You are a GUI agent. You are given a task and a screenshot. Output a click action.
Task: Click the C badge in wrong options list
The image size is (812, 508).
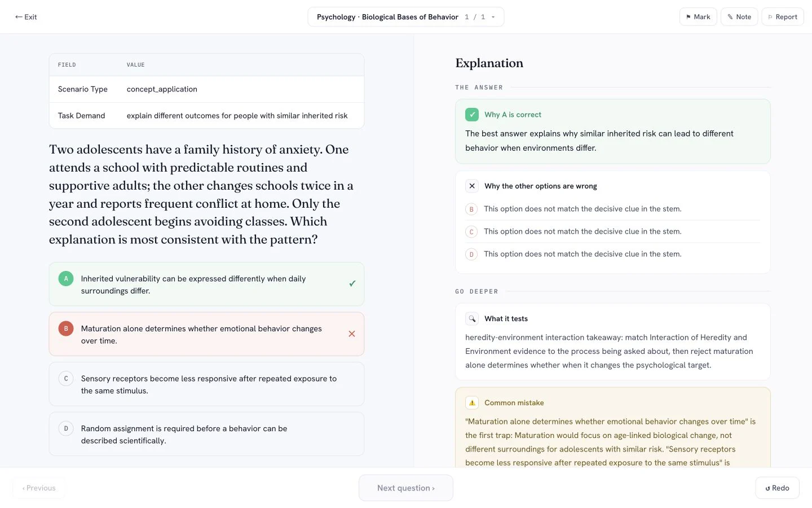tap(471, 232)
